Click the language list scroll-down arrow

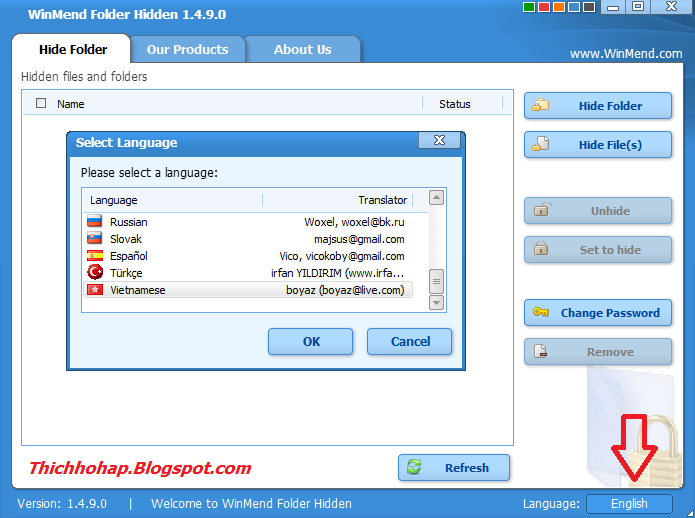(437, 303)
